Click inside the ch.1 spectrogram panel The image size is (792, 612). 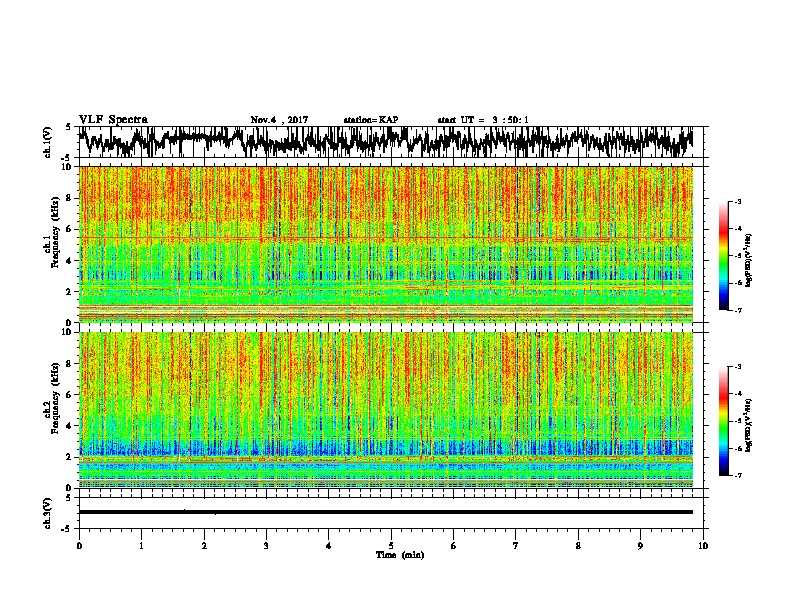point(385,244)
